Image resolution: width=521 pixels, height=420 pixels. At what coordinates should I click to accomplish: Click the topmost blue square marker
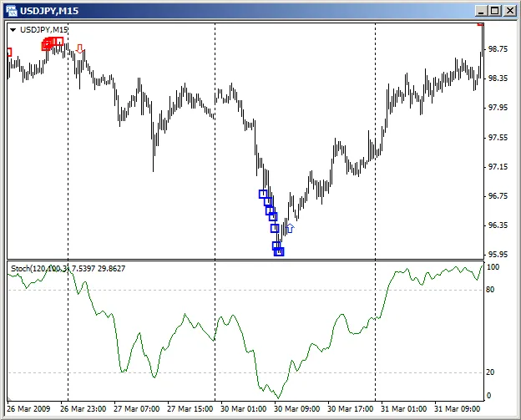pos(264,195)
